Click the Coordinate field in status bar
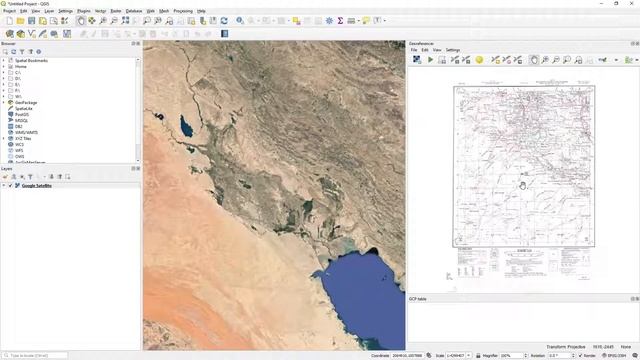 (x=407, y=356)
